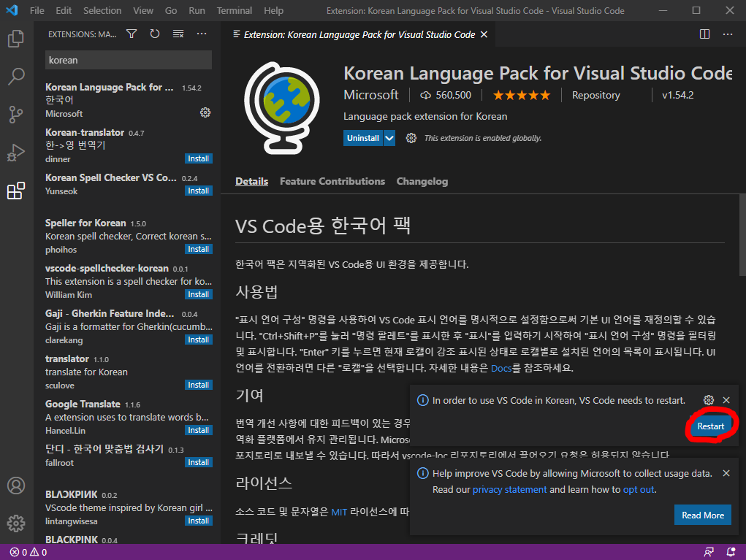Open the File menu
Viewport: 746px width, 560px height.
[x=37, y=10]
